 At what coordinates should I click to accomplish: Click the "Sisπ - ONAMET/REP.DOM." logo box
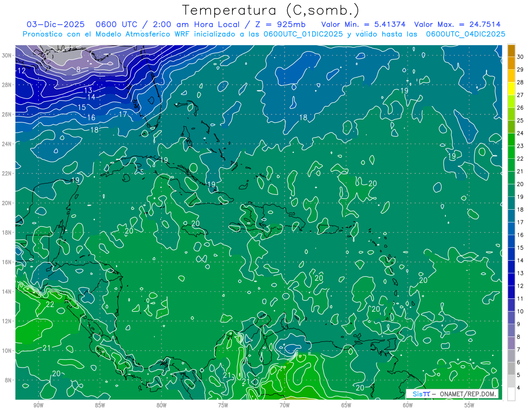point(452,394)
